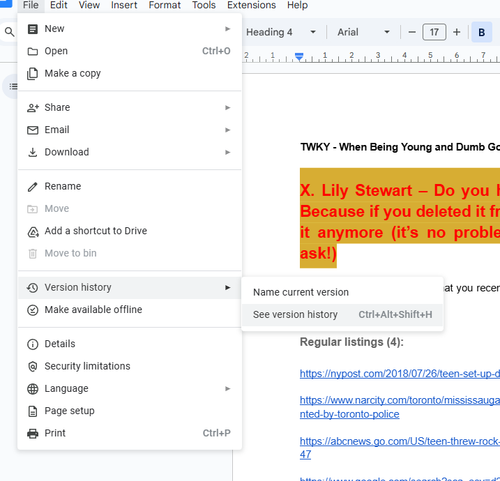Open the Edit menu
Viewport: 500px width, 481px height.
(59, 5)
